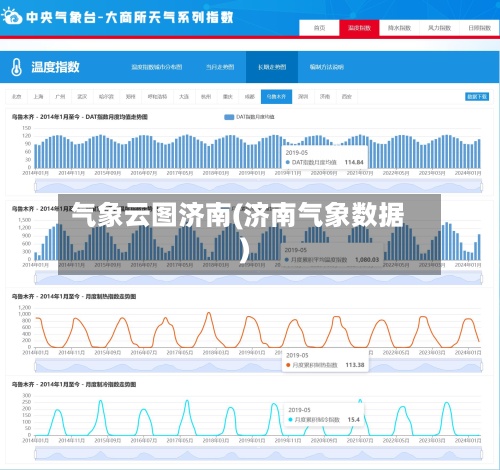The width and height of the screenshot is (500, 470).
Task: Open the 编制方法说明 sub-tab
Action: pyautogui.click(x=326, y=67)
